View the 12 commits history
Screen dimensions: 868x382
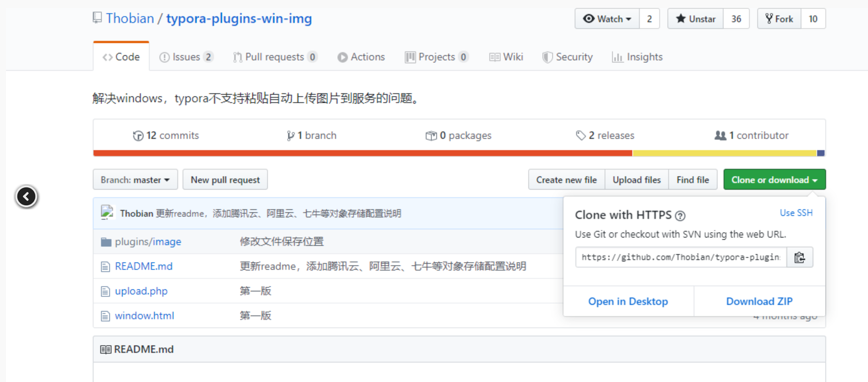pos(166,135)
